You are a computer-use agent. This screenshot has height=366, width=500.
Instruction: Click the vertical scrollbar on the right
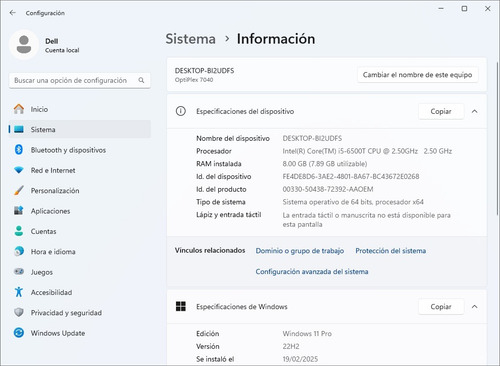click(497, 138)
